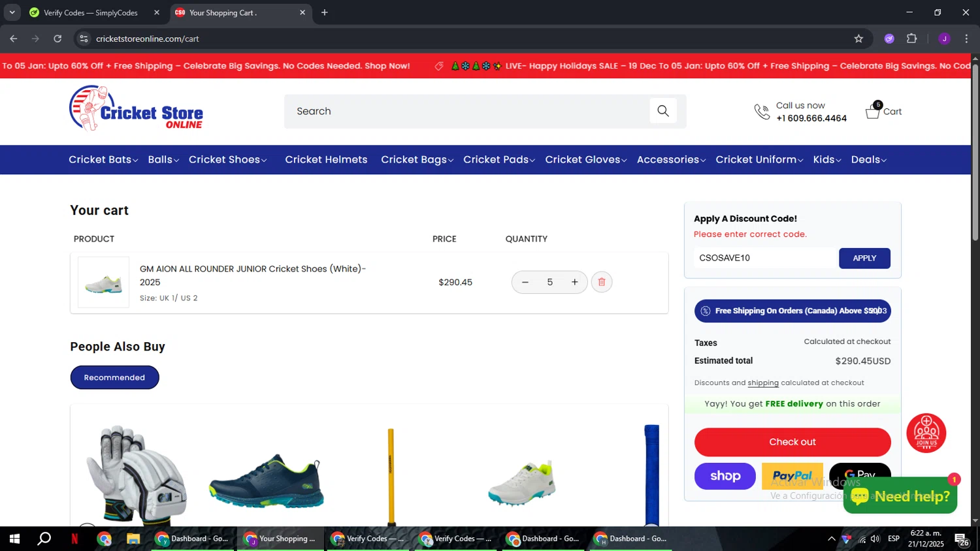Image resolution: width=980 pixels, height=551 pixels.
Task: Open the Chrome menu three dots
Action: 966,39
